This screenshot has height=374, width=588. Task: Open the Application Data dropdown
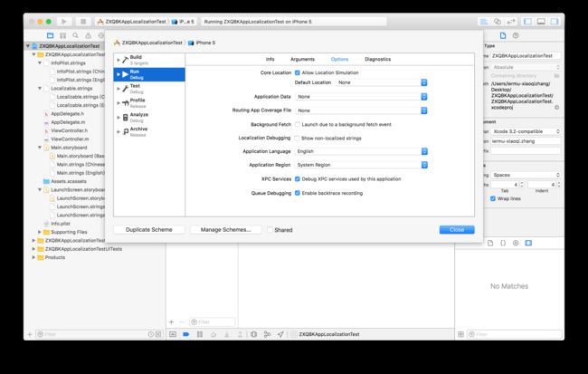point(361,97)
